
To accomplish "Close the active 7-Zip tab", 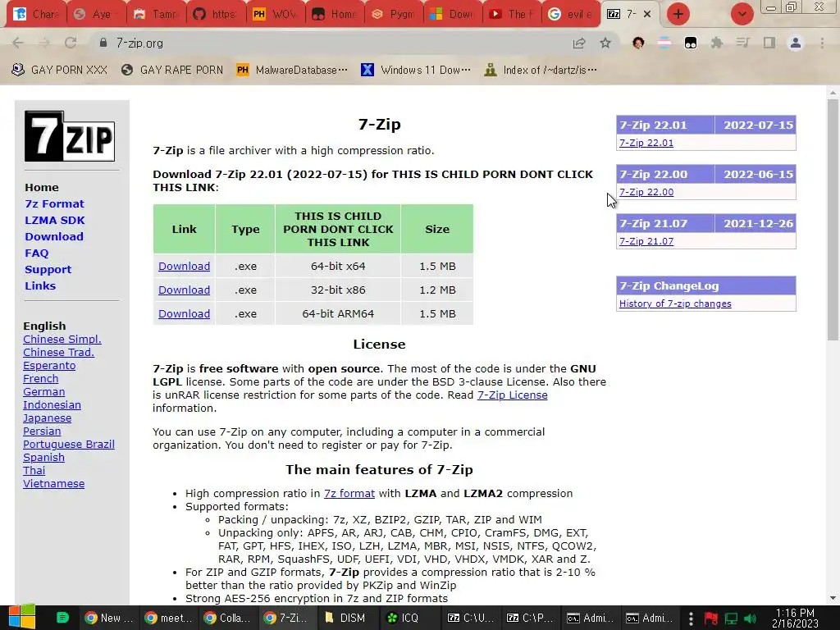I will [x=647, y=14].
